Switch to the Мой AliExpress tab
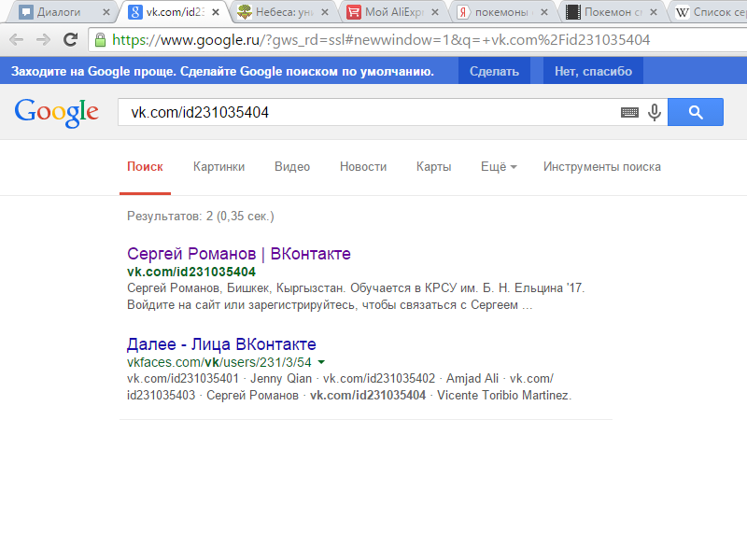 coord(393,12)
